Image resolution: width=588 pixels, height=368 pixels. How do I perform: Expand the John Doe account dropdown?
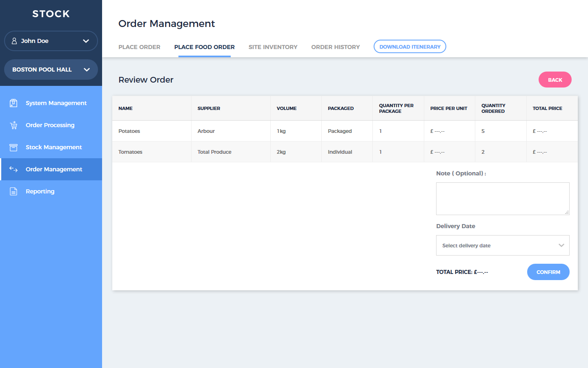(x=86, y=41)
